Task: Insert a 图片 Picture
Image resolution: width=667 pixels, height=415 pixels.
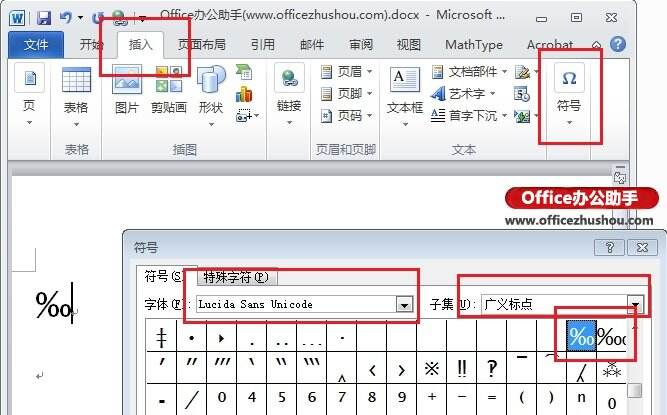Action: [127, 90]
